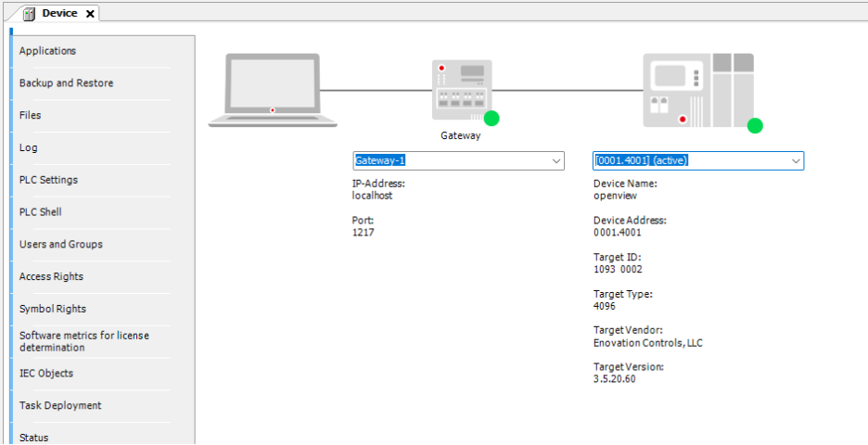Image resolution: width=868 pixels, height=445 pixels.
Task: Click the IP-Address: label
Action: point(378,184)
